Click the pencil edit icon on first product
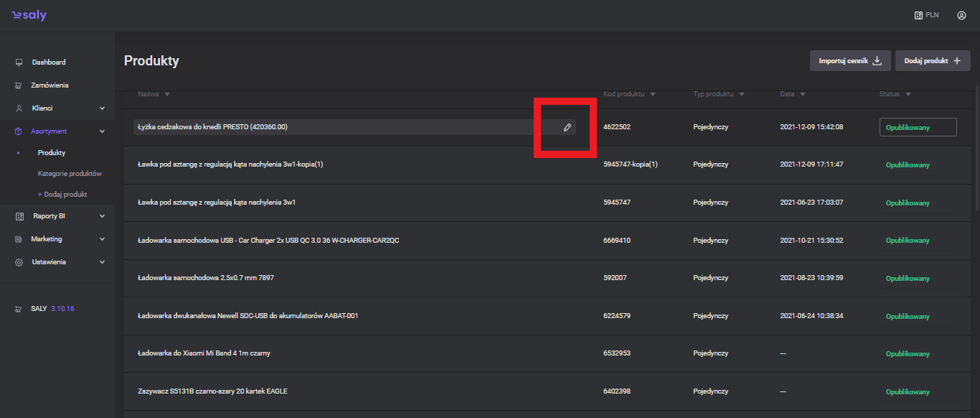The image size is (980, 418). 567,127
